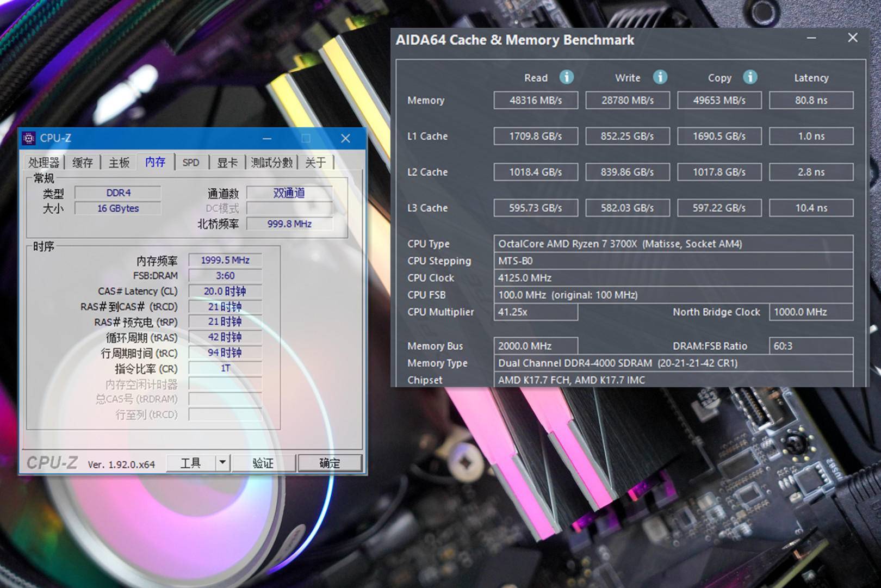Click the L2 Cache Read value 1018.4 GB/s

536,172
